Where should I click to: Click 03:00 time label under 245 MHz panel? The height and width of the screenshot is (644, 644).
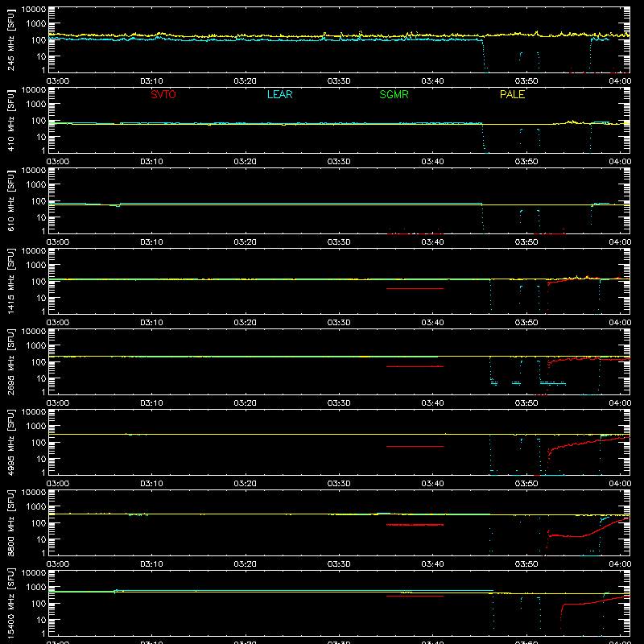pyautogui.click(x=58, y=81)
